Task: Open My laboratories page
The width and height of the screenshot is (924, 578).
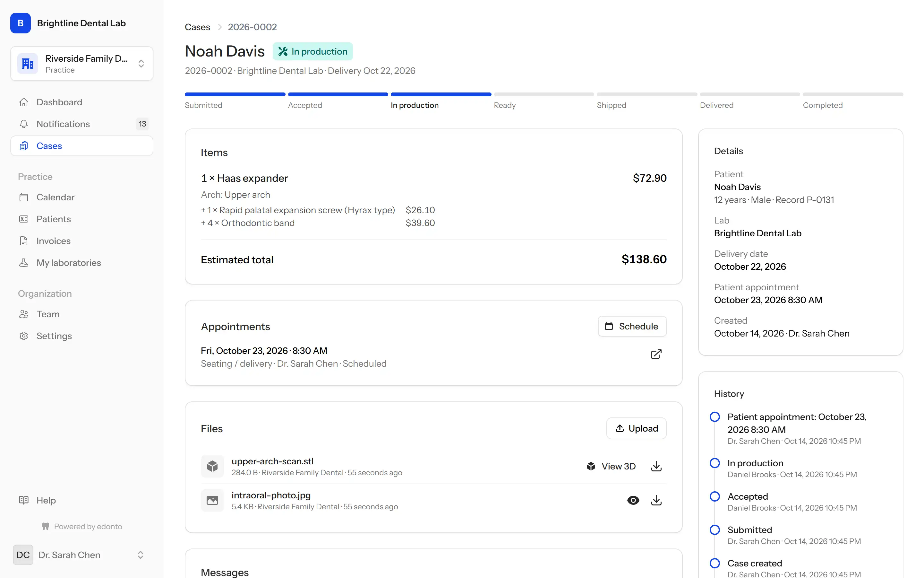Action: [82, 263]
